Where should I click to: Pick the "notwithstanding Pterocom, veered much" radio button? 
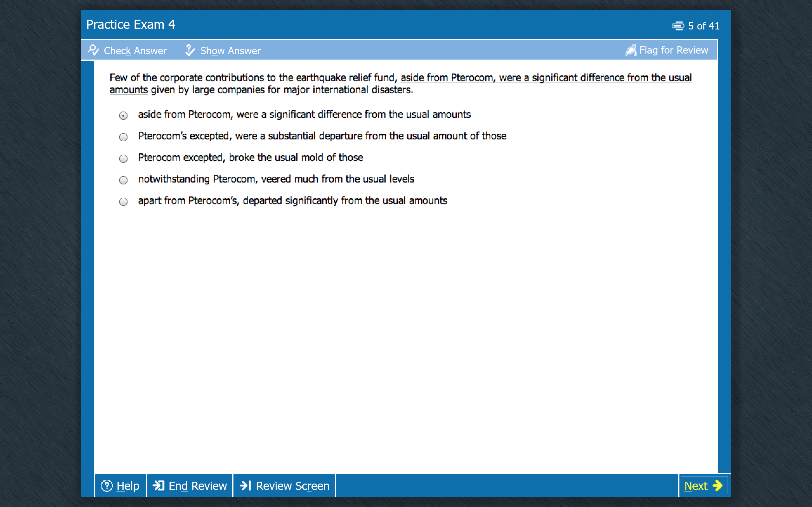123,180
